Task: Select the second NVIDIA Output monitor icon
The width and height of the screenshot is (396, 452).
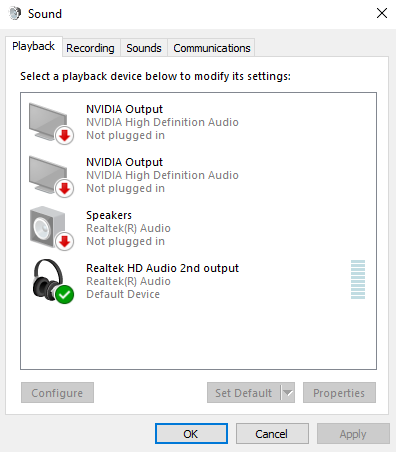Action: [51, 177]
